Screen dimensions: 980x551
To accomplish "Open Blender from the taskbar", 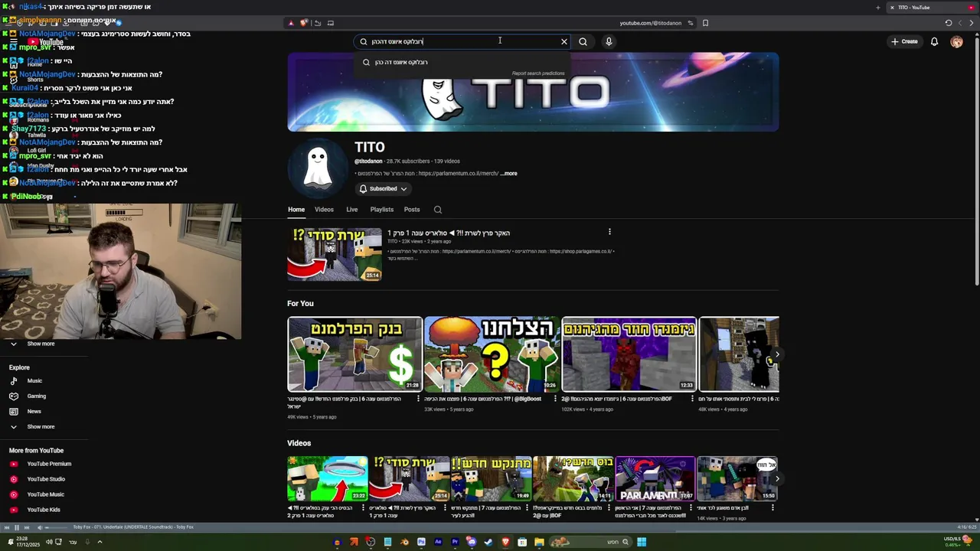I will click(x=405, y=543).
